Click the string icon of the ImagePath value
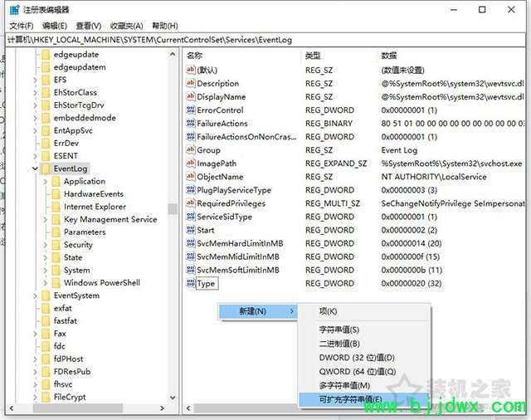The width and height of the screenshot is (531, 420). coord(191,164)
